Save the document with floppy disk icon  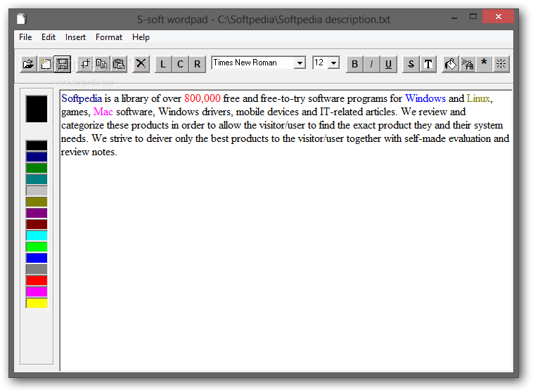point(62,64)
